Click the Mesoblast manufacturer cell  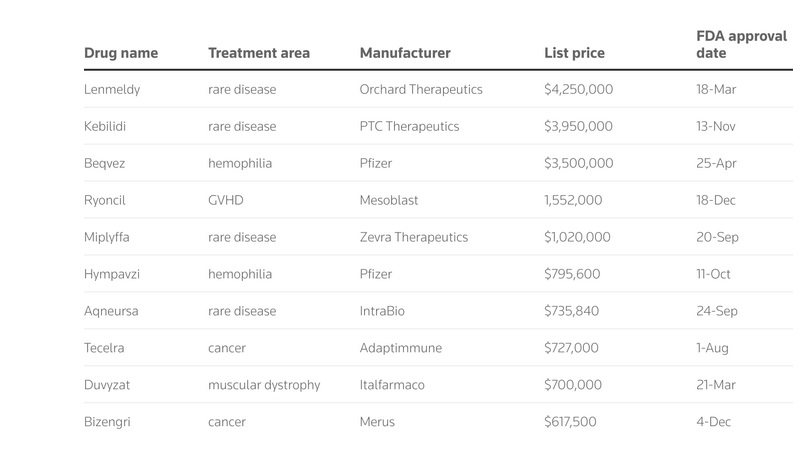(x=389, y=200)
